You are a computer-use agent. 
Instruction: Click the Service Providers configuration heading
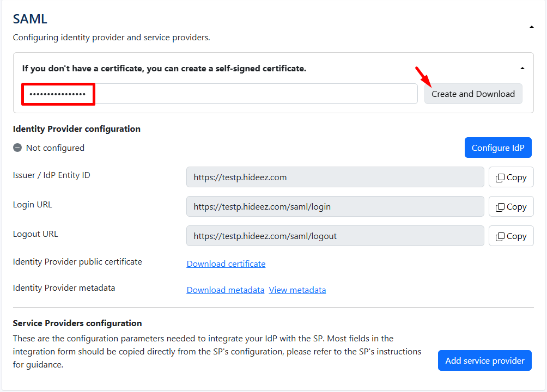pyautogui.click(x=77, y=323)
